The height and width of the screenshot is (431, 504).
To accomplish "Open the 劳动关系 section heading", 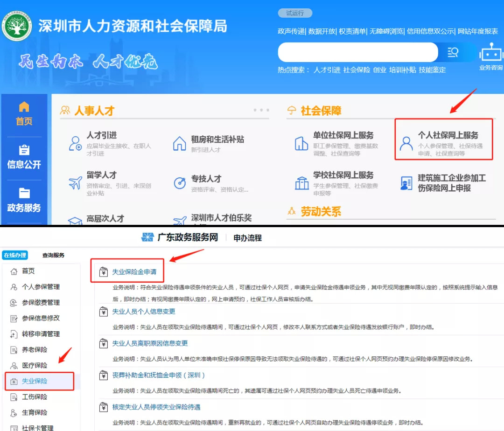I will pos(321,211).
